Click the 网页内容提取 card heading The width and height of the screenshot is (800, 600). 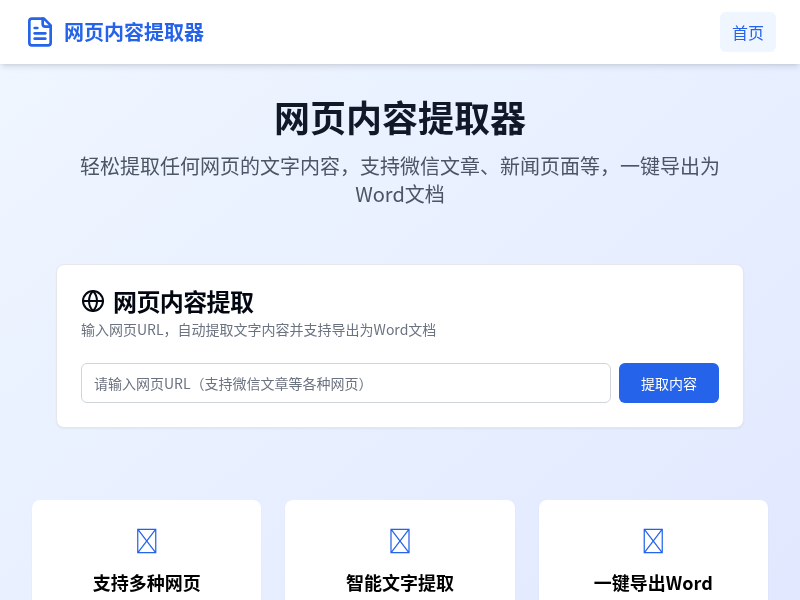tap(183, 302)
